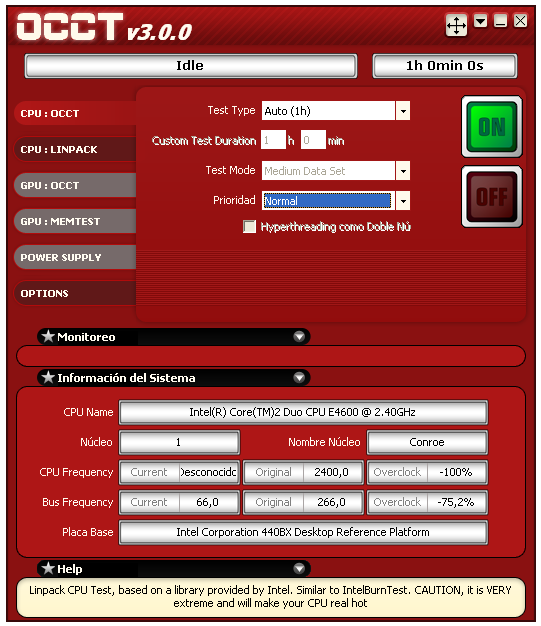
Task: Open the title bar dropdown arrow icon
Action: (480, 21)
